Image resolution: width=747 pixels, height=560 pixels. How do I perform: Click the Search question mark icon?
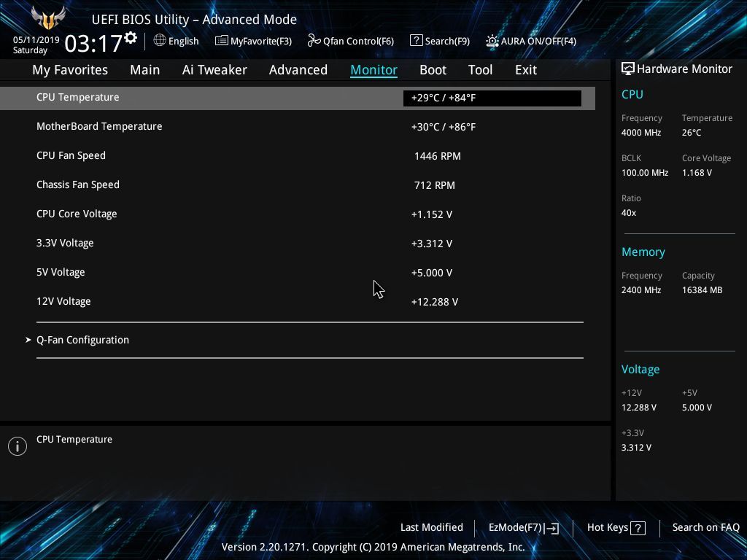point(416,41)
